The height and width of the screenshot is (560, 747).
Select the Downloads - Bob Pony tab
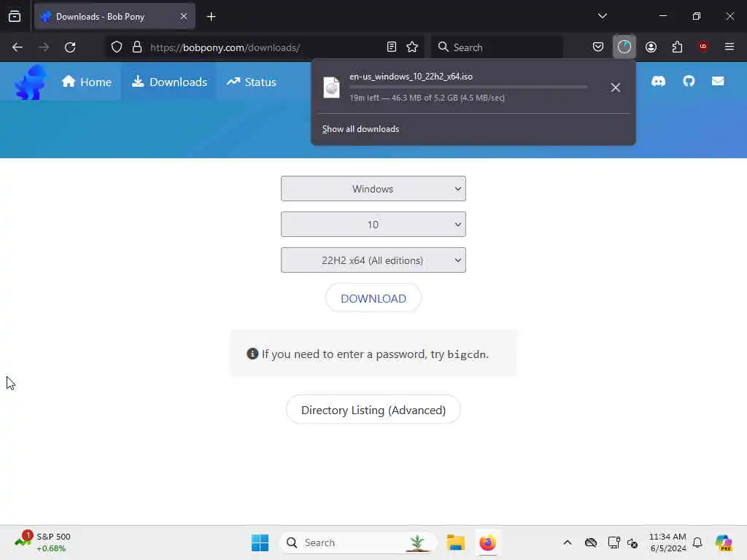pyautogui.click(x=115, y=17)
